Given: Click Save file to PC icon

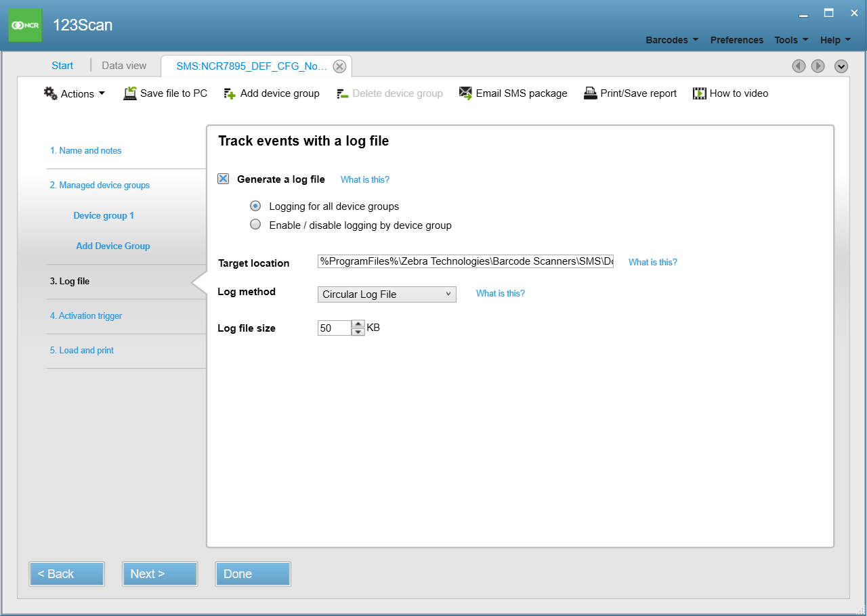Looking at the screenshot, I should pos(130,93).
